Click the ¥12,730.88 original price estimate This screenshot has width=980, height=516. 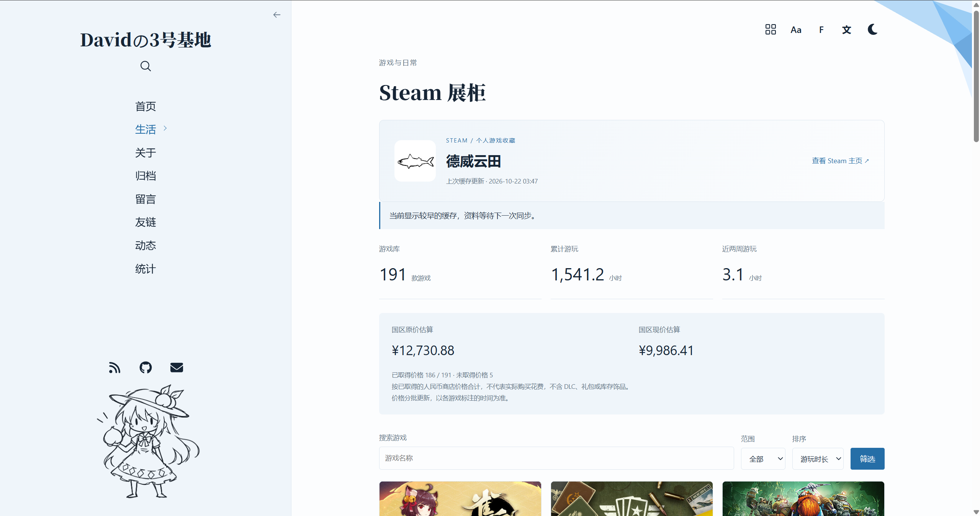coord(423,351)
